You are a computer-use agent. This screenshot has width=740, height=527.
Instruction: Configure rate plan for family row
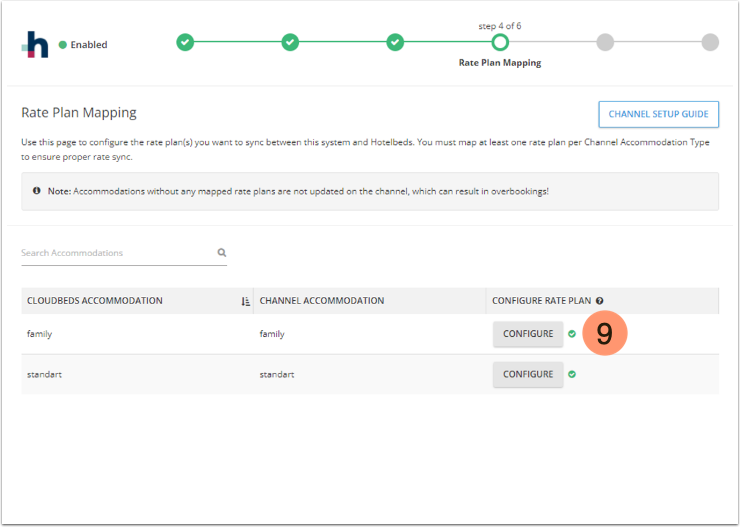tap(528, 334)
